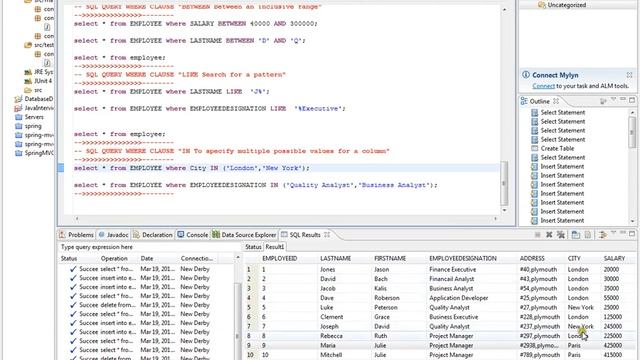
Task: Click the 'Type query expression here' field
Action: (149, 247)
